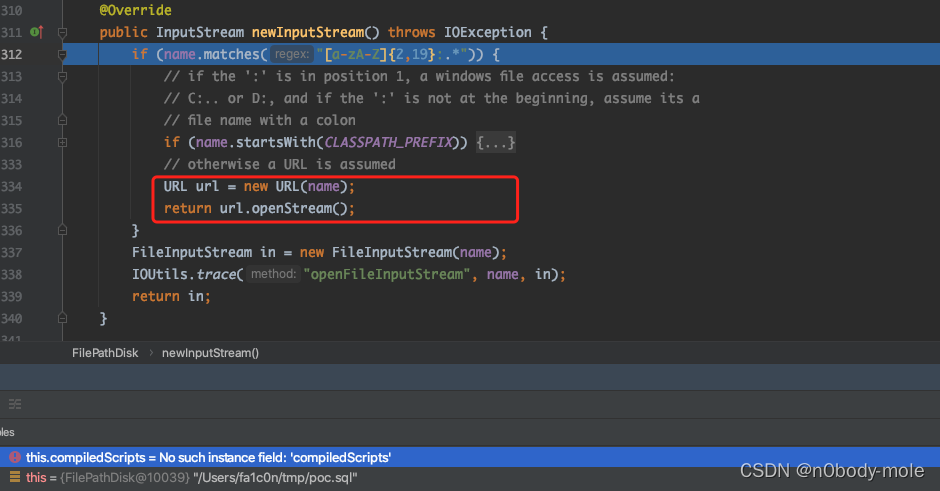Select the 'this = {FilePathDisk@10039}' variable row
The image size is (940, 491).
470,478
